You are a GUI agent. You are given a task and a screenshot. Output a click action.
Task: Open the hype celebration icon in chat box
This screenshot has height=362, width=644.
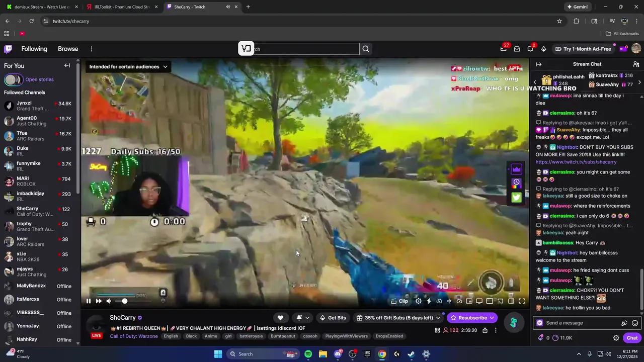624,323
